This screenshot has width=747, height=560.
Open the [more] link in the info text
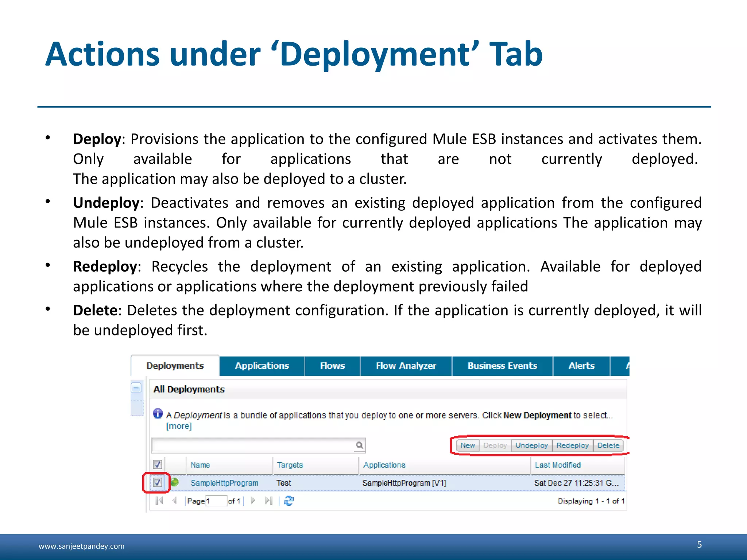(x=179, y=426)
